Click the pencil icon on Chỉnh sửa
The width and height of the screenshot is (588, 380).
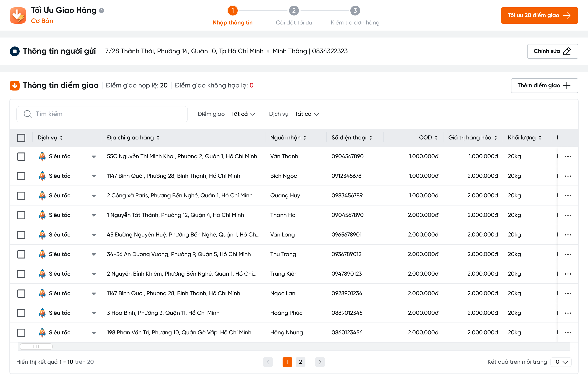click(x=567, y=51)
